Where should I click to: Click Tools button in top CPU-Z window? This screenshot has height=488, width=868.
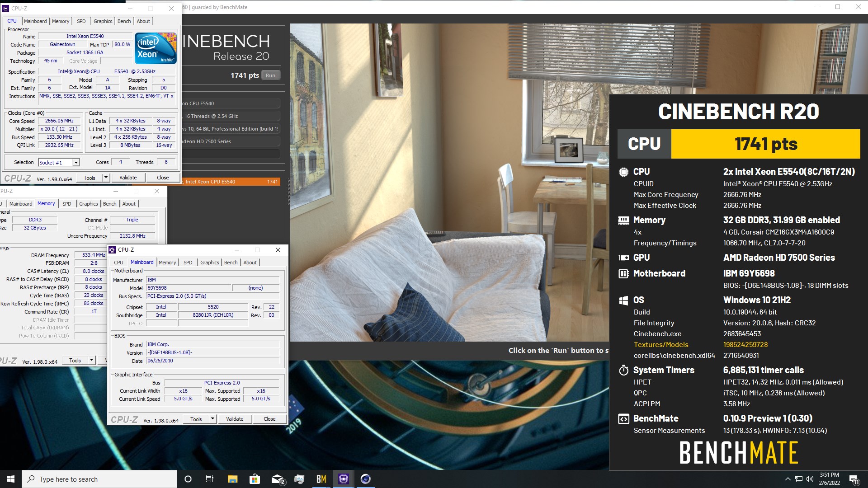click(x=90, y=178)
